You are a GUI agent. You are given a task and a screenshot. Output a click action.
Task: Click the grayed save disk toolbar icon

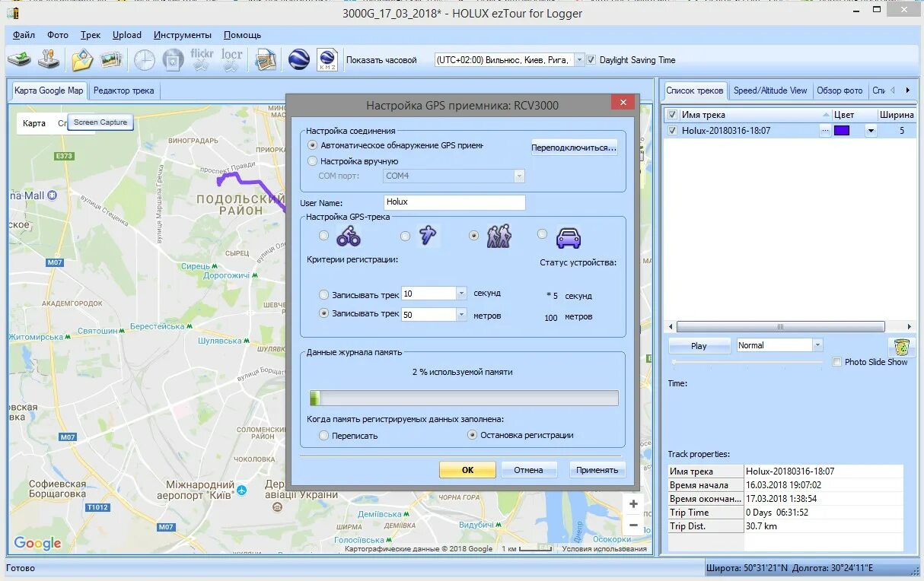(x=173, y=60)
